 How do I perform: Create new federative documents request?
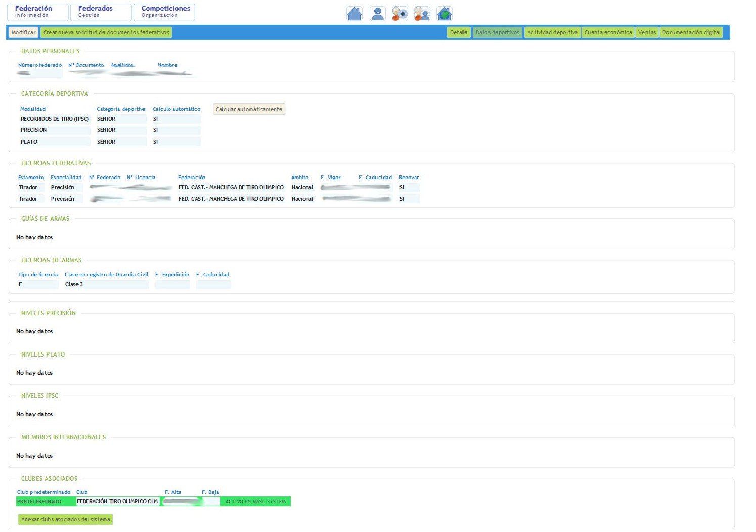coord(106,32)
